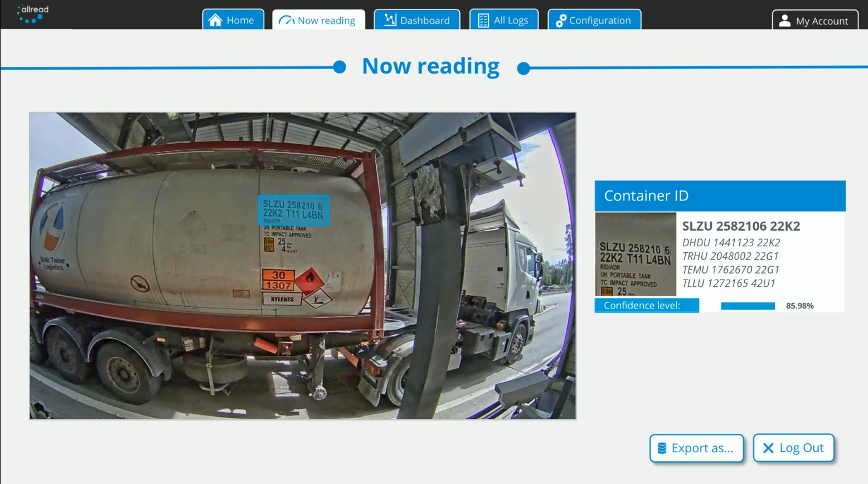Viewport: 868px width, 484px height.
Task: Click the Log Out button
Action: [793, 448]
